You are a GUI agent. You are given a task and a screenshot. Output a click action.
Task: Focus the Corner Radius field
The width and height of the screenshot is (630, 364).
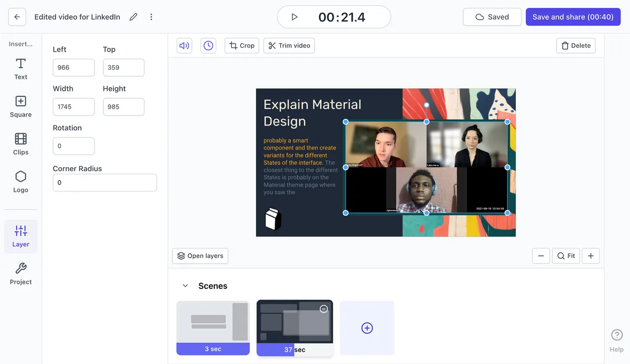tap(105, 182)
